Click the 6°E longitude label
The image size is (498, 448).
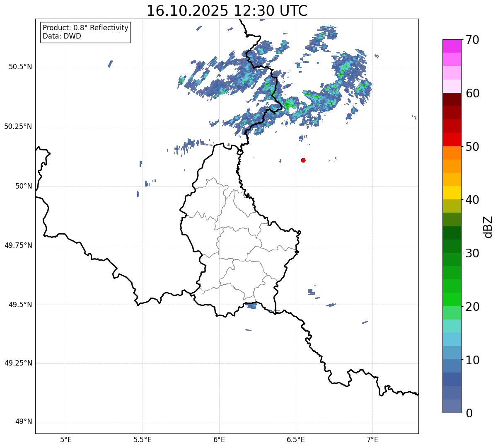[219, 439]
